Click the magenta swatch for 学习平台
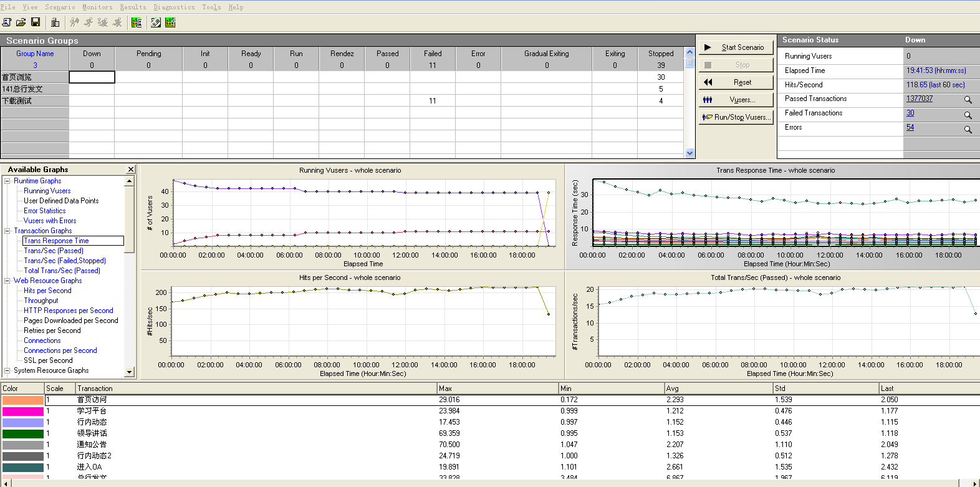 coord(22,412)
